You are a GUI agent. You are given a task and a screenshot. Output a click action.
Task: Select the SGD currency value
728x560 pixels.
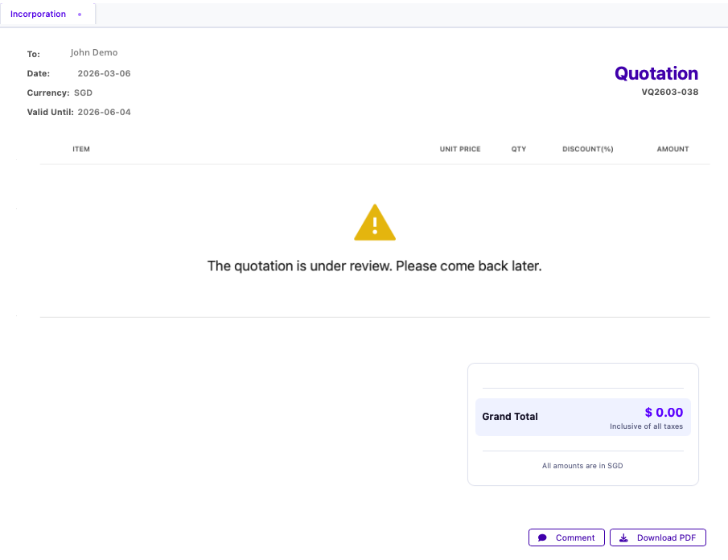pos(84,93)
